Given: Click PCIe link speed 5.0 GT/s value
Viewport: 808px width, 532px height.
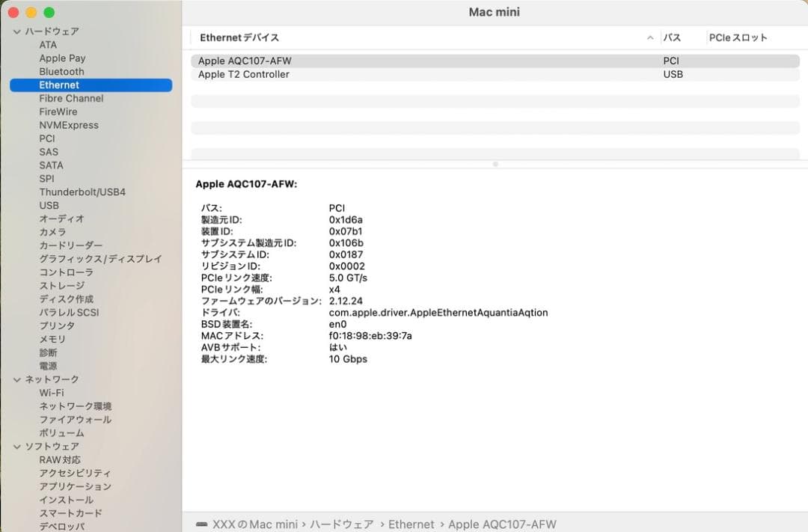Looking at the screenshot, I should 348,278.
